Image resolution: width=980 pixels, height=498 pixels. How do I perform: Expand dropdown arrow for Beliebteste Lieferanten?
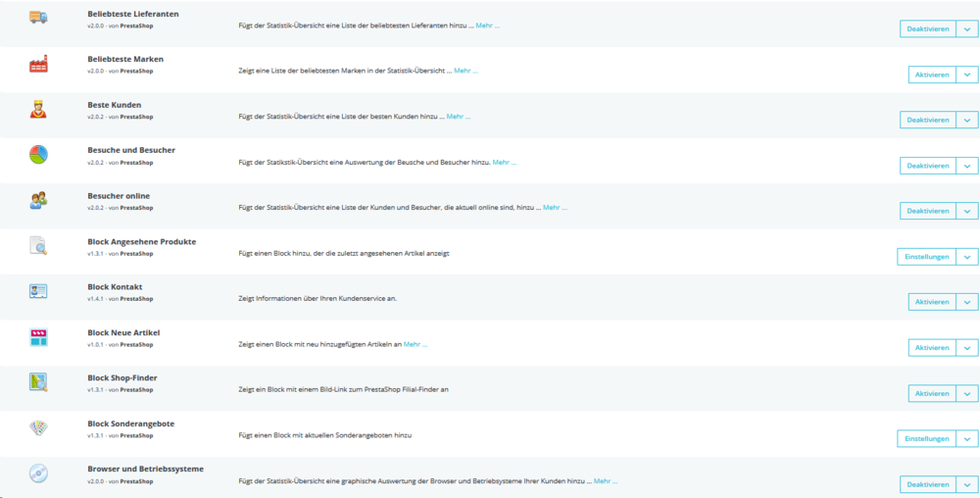[x=967, y=28]
